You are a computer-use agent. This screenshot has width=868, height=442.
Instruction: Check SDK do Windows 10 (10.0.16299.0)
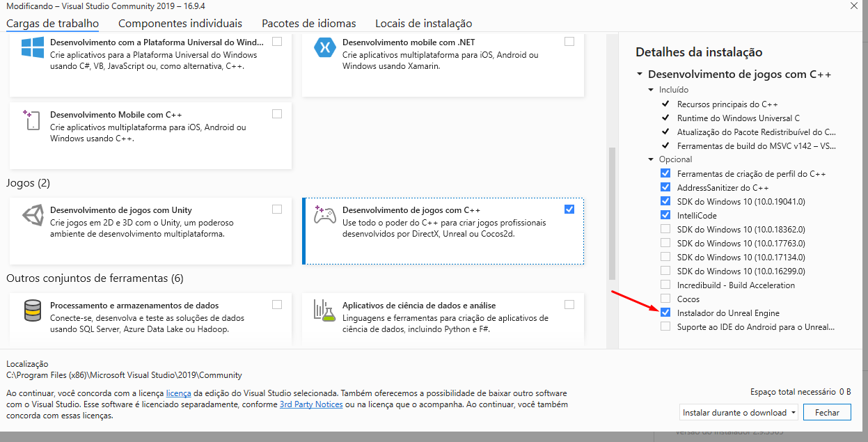click(x=665, y=271)
